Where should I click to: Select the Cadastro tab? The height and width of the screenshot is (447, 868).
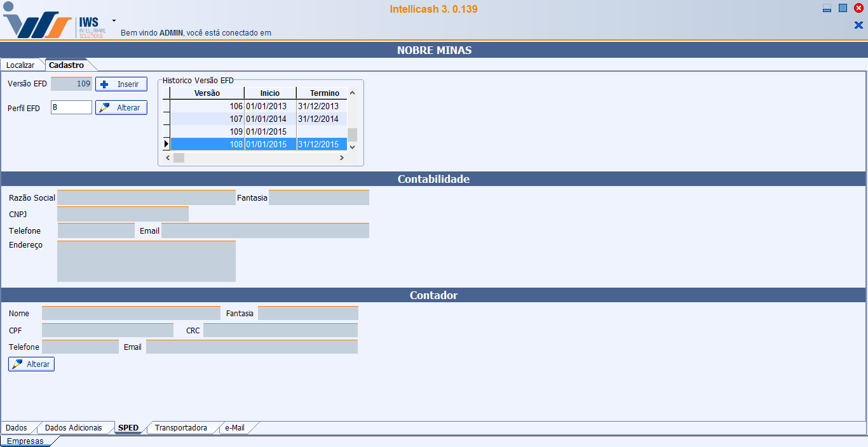pyautogui.click(x=66, y=65)
